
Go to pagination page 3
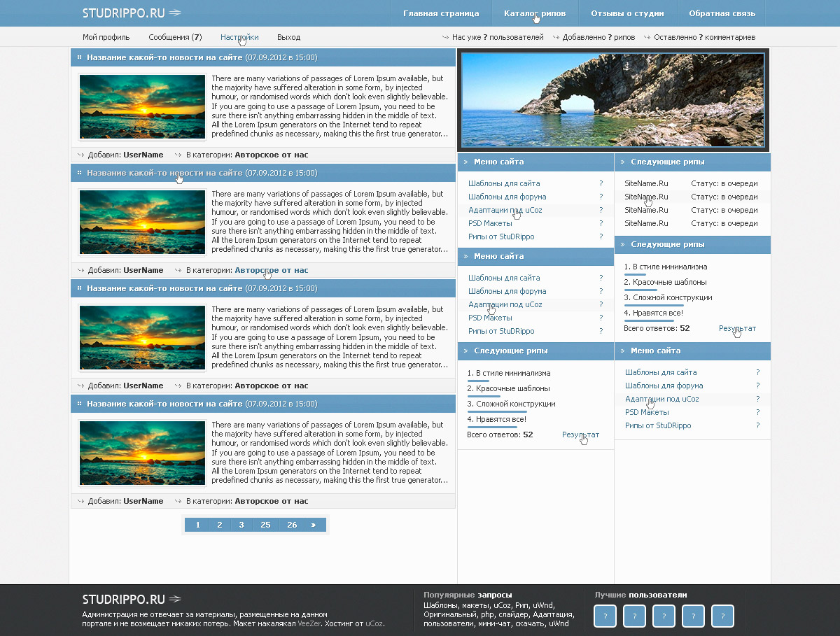241,525
